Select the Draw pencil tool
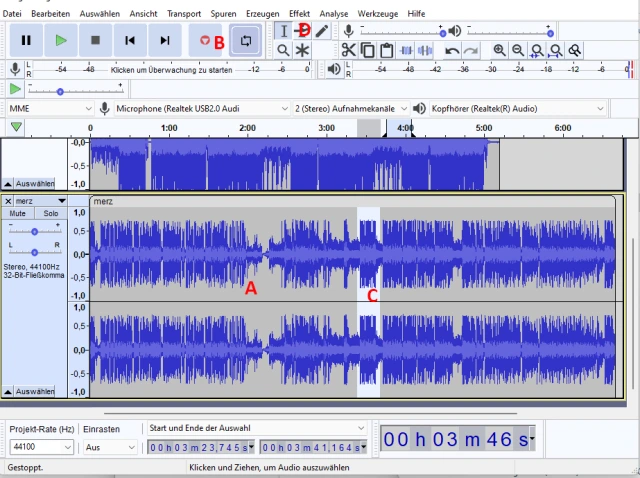640x478 pixels. click(x=321, y=31)
